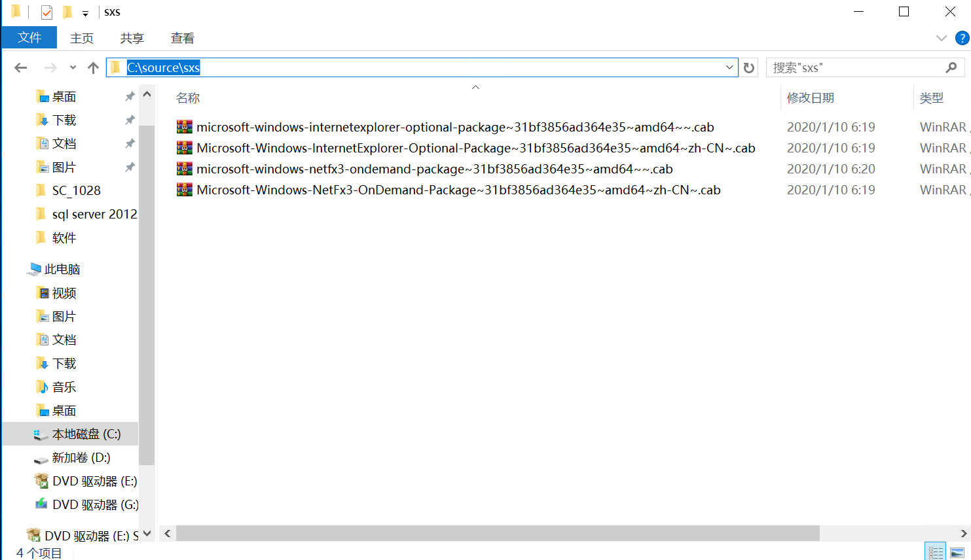Open the customize quick access toolbar dropdown
Viewport: 971px width, 560px height.
click(85, 13)
